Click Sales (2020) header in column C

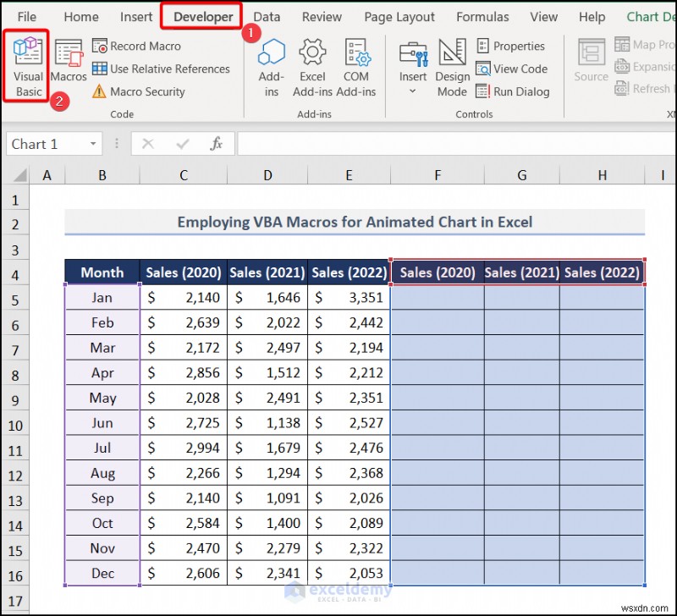coord(184,272)
